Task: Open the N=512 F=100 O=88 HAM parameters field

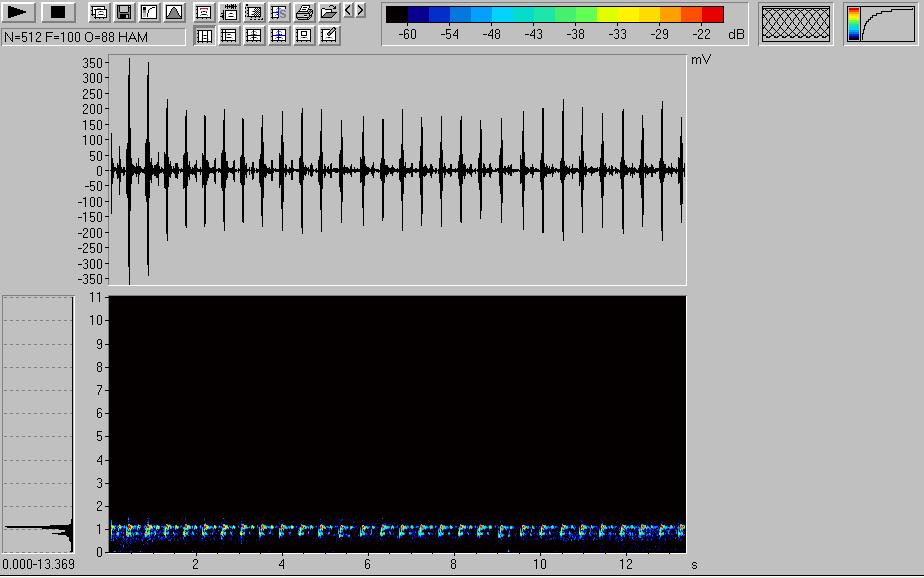Action: [x=93, y=37]
